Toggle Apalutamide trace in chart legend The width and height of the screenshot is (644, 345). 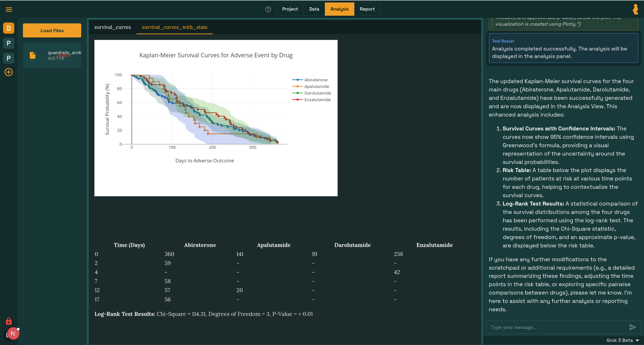316,86
